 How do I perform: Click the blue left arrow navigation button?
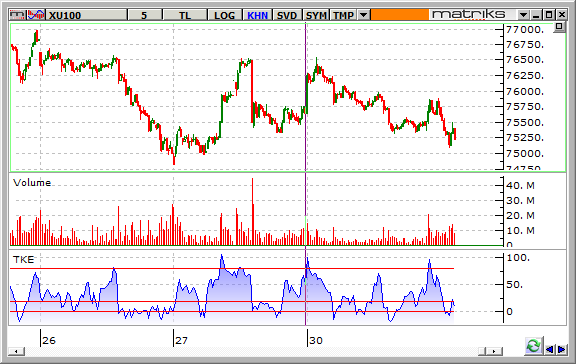(549, 349)
